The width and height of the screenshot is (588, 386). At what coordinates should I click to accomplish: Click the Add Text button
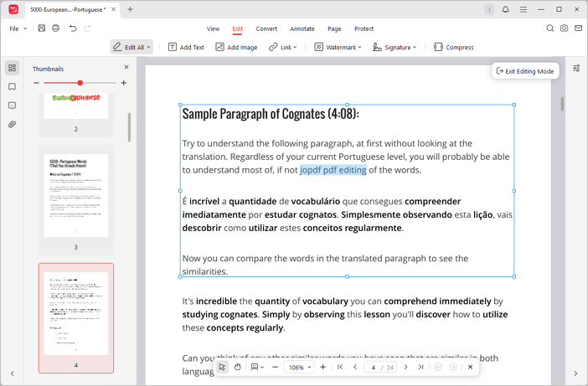[186, 48]
